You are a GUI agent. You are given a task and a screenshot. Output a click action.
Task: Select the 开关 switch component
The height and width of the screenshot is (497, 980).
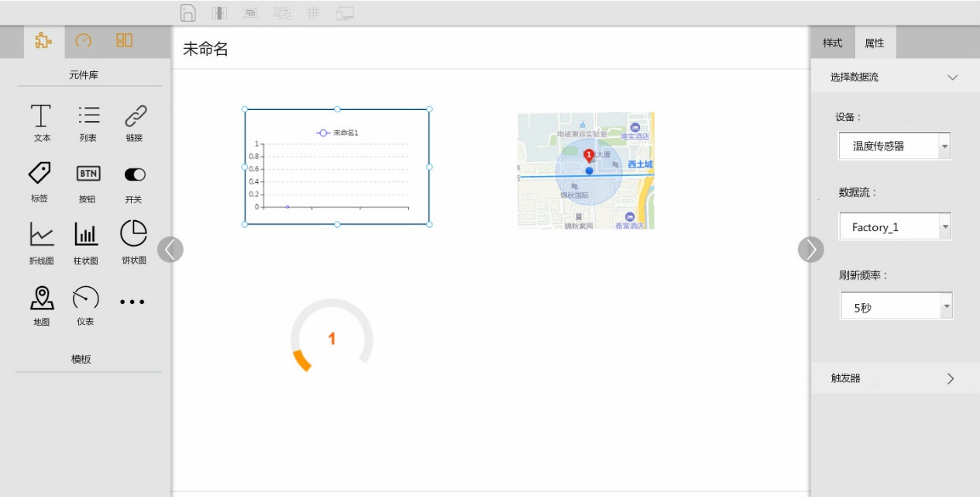click(x=134, y=181)
